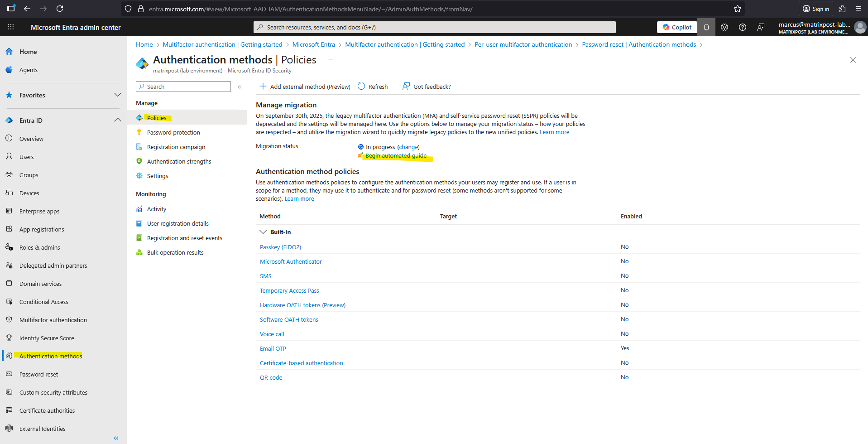The image size is (868, 444).
Task: Collapse the inner blade menu
Action: [240, 87]
